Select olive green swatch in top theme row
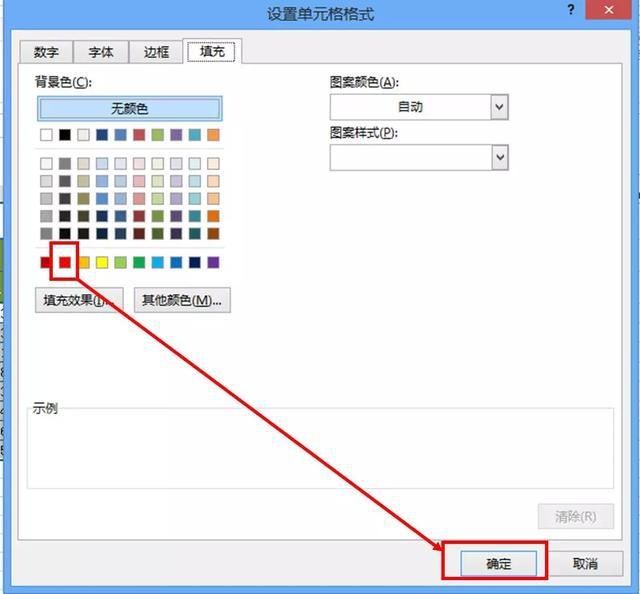Image resolution: width=640 pixels, height=594 pixels. click(158, 135)
